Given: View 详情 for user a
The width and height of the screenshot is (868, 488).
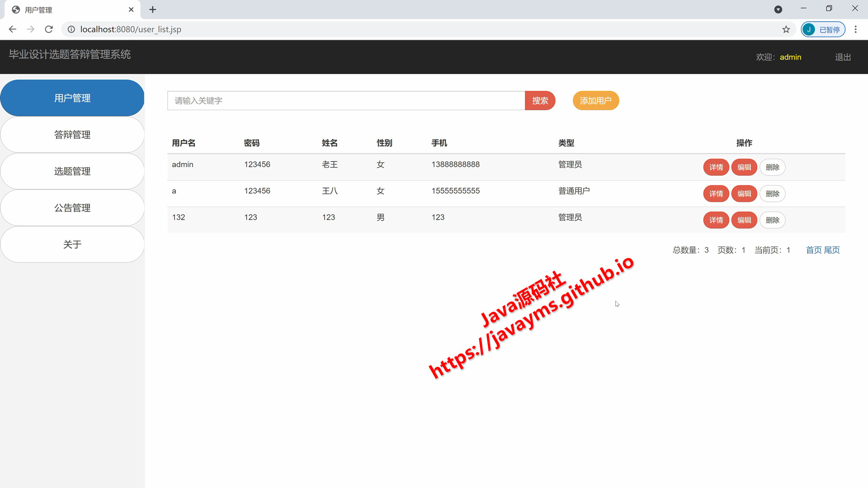Looking at the screenshot, I should pyautogui.click(x=716, y=194).
